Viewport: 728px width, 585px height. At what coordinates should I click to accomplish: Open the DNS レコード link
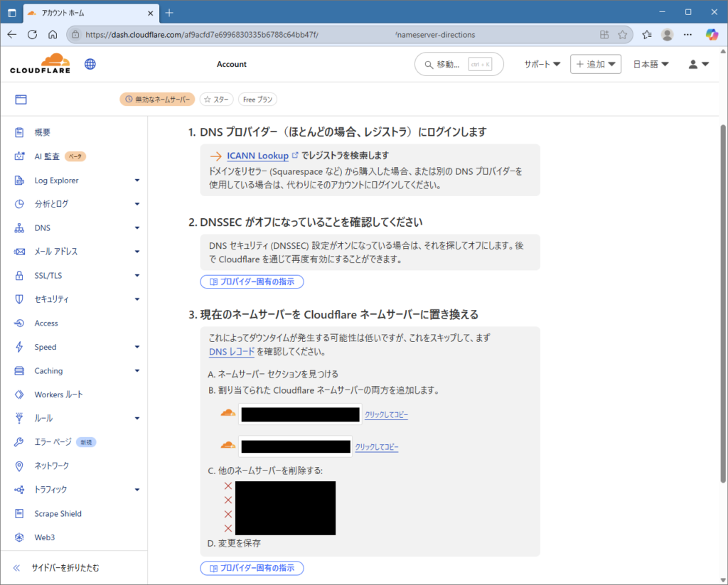pos(232,351)
